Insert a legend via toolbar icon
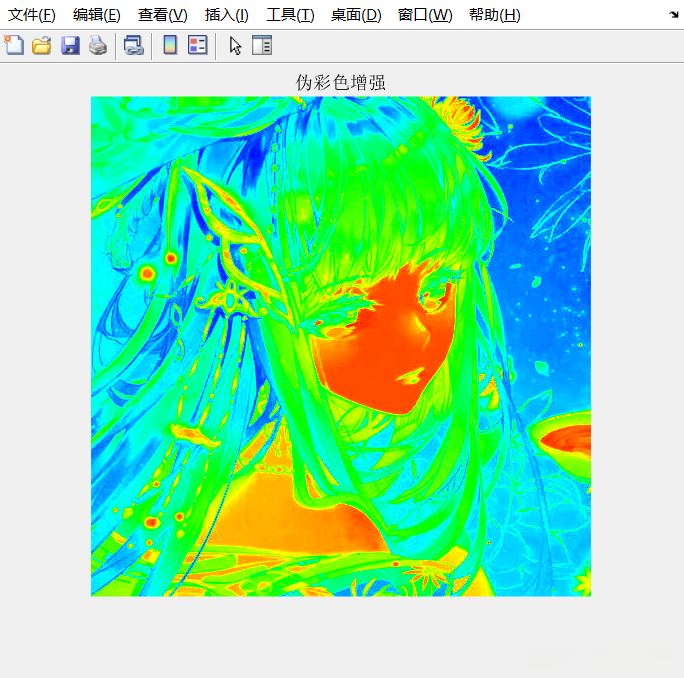 198,45
